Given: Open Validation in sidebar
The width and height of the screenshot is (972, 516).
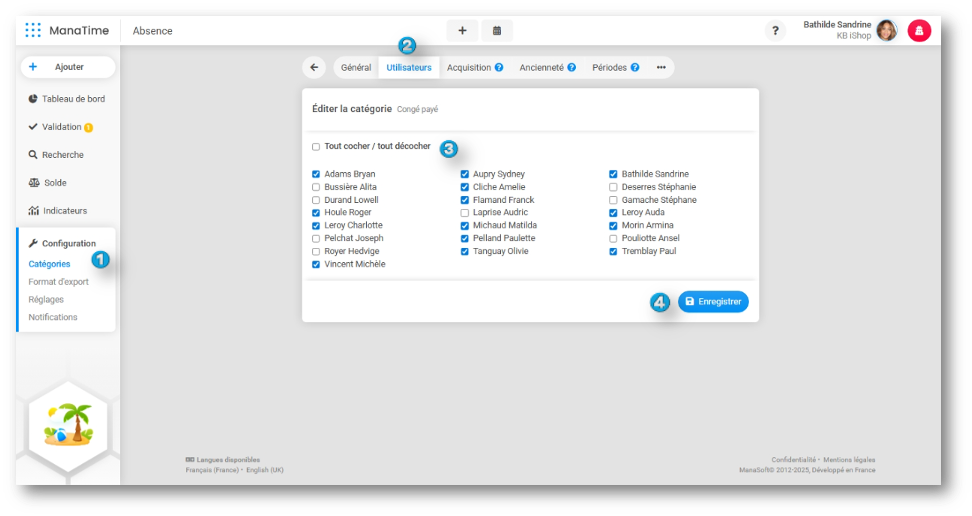Looking at the screenshot, I should tap(55, 127).
